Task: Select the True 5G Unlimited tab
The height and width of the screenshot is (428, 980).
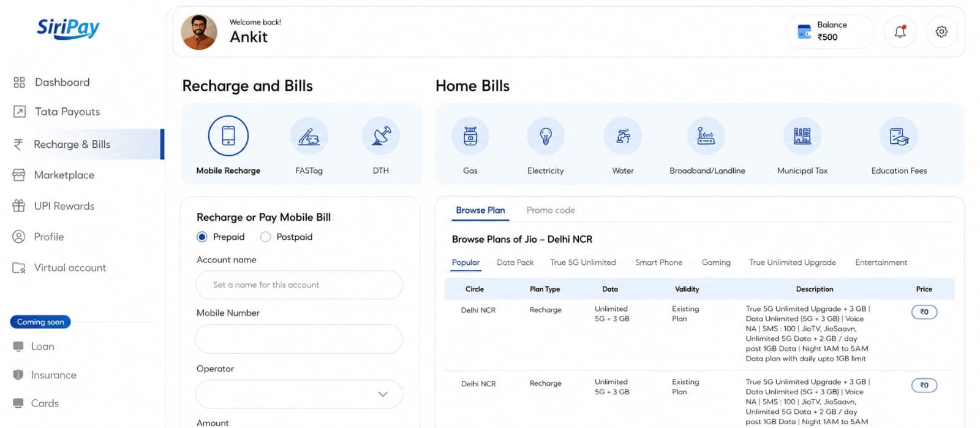Action: click(x=583, y=262)
